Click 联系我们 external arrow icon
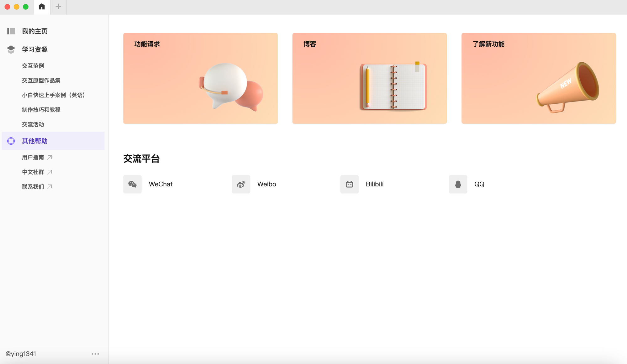This screenshot has width=627, height=364. [x=50, y=187]
